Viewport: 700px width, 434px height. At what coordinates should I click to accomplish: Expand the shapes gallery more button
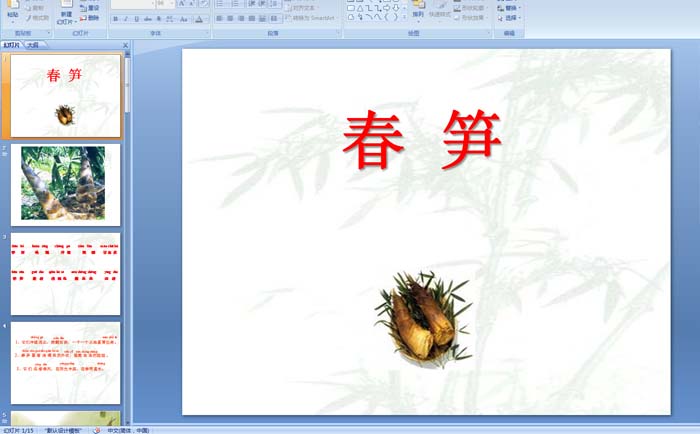404,17
